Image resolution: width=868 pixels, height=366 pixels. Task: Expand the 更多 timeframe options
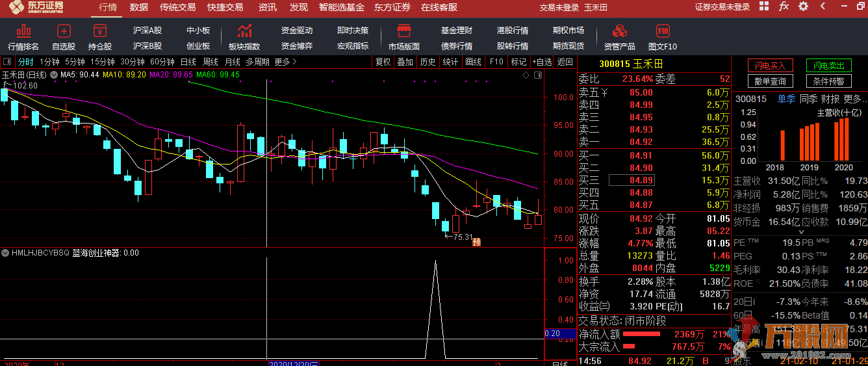point(285,62)
